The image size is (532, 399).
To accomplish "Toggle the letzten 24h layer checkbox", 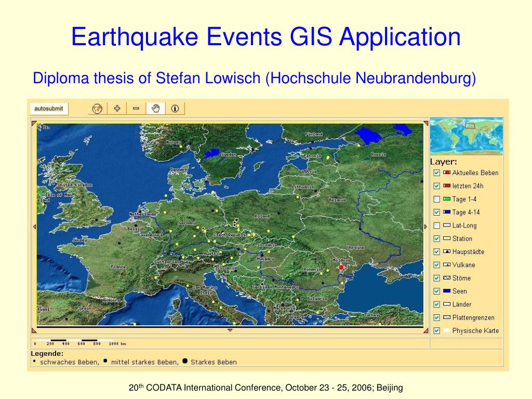I will (436, 186).
